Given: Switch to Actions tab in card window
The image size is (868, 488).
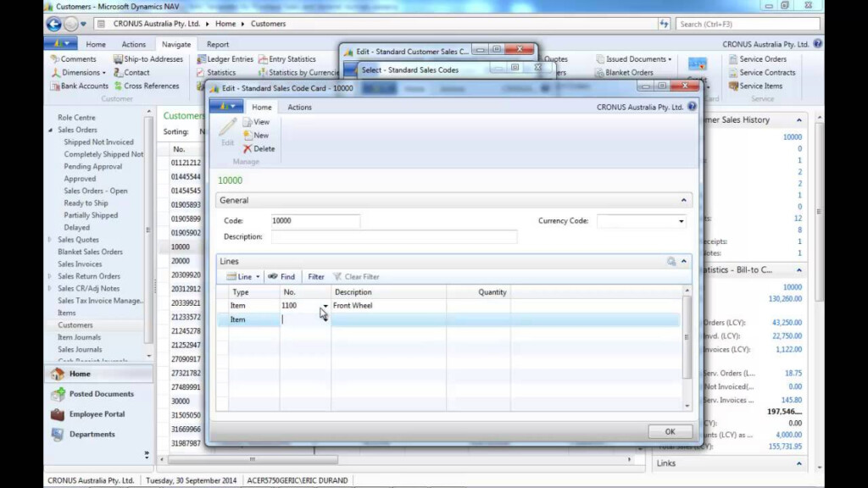Looking at the screenshot, I should tap(299, 108).
